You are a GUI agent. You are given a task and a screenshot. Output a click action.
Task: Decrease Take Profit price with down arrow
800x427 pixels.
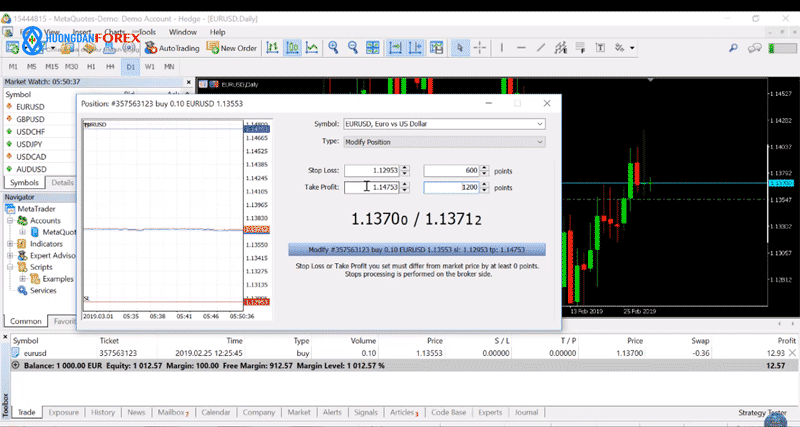tap(405, 190)
